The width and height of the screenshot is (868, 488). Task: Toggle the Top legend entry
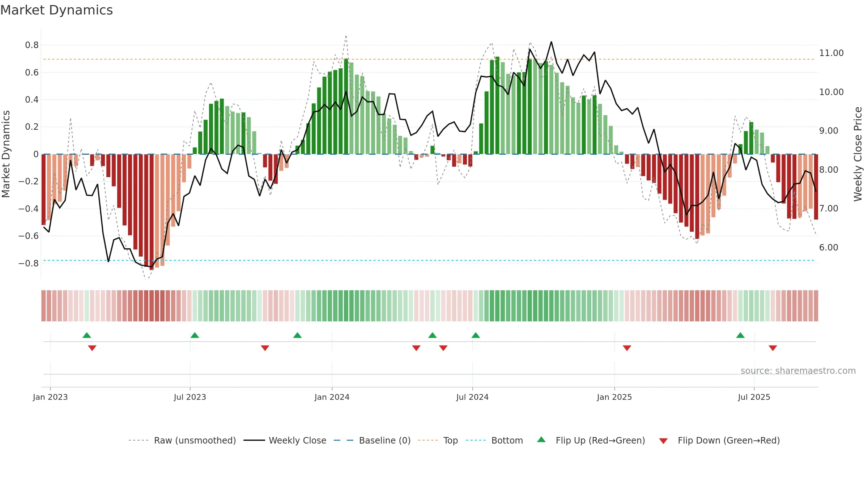tap(438, 440)
